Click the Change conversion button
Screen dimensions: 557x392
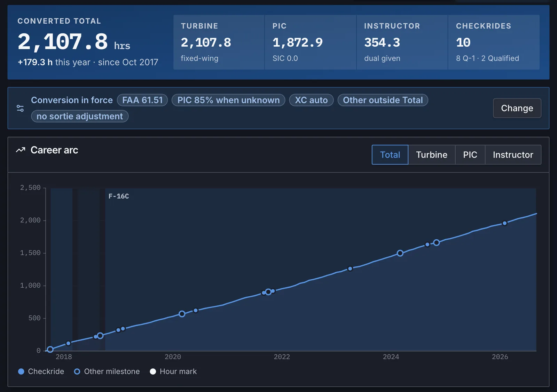point(517,108)
